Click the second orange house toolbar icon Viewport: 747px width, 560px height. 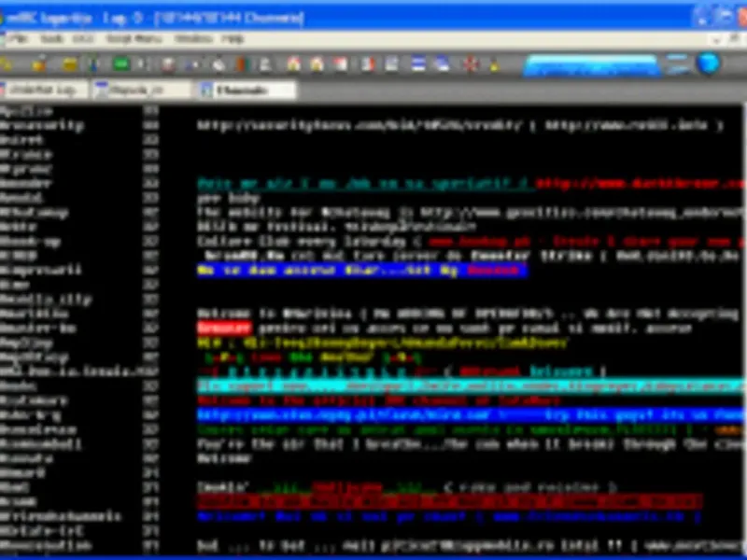click(317, 63)
